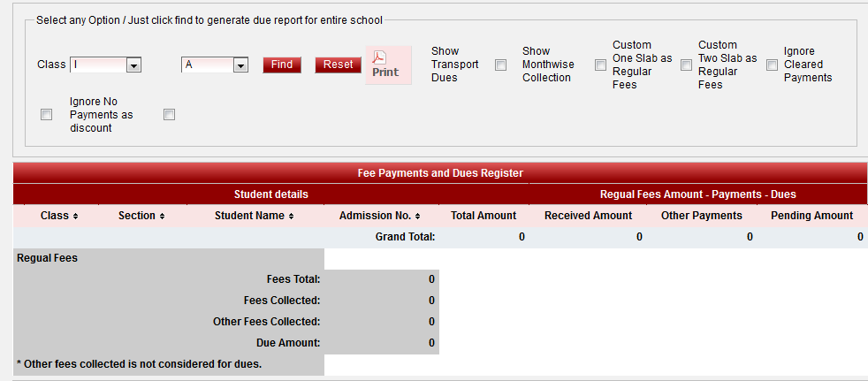Sort by Section column arrows
868x381 pixels.
coord(162,217)
